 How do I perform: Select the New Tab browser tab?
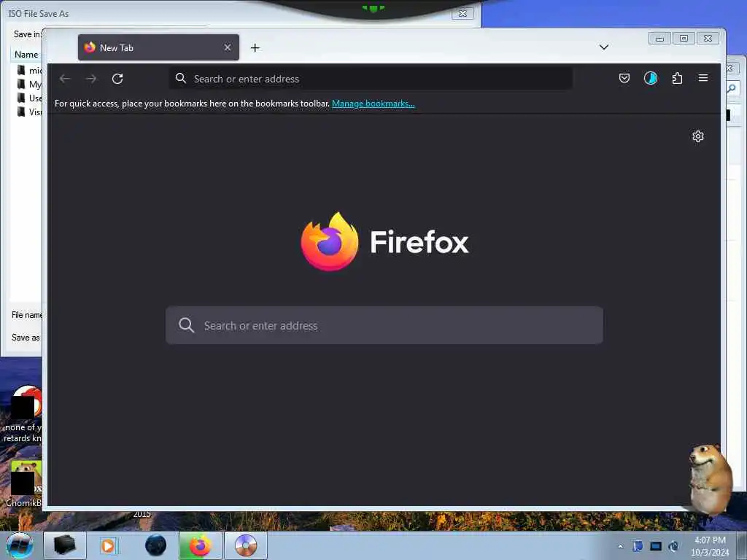click(x=158, y=47)
